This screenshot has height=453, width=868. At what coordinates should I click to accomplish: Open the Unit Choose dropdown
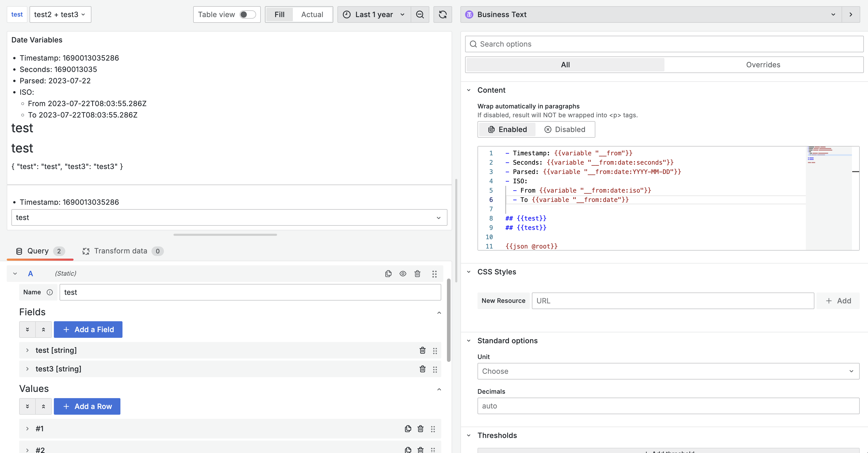668,371
